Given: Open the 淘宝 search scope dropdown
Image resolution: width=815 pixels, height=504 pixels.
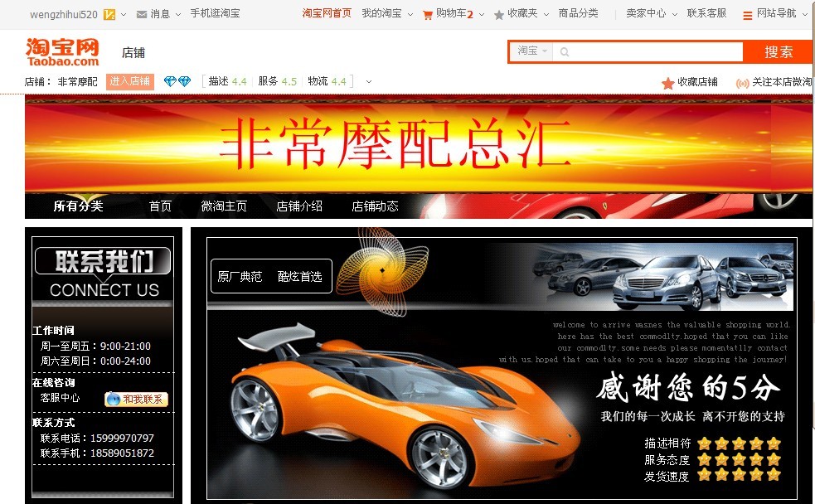Looking at the screenshot, I should (531, 51).
